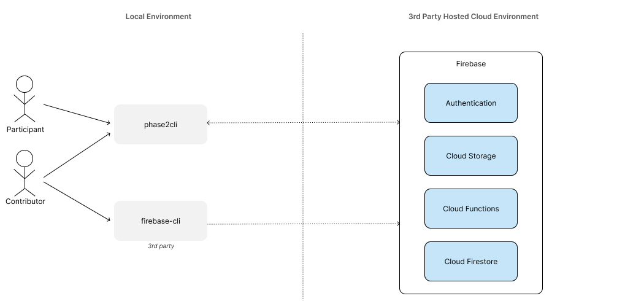Click the Cloud Firestore service box
Image resolution: width=644 pixels, height=301 pixels.
[471, 262]
